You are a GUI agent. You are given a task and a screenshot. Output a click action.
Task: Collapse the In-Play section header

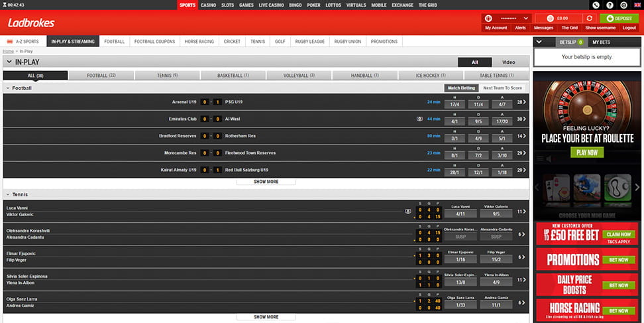(9, 62)
